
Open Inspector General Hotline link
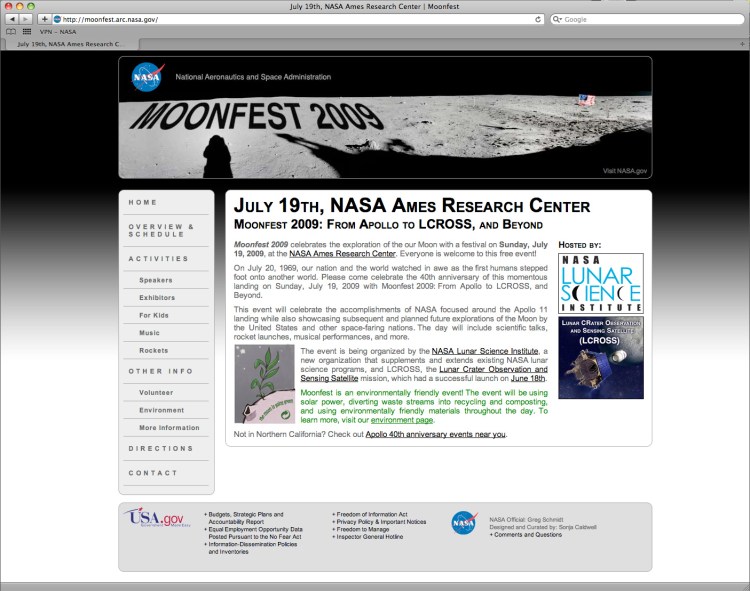coord(370,536)
